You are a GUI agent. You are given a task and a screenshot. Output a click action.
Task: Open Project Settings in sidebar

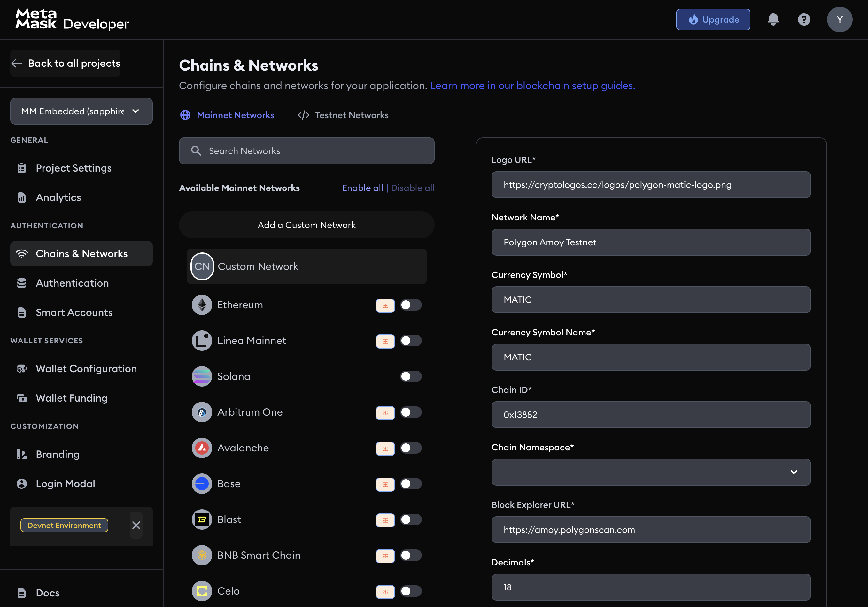tap(81, 168)
